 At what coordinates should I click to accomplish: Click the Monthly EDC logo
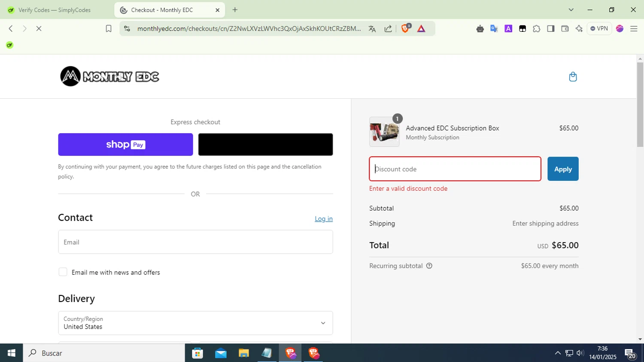tap(109, 76)
